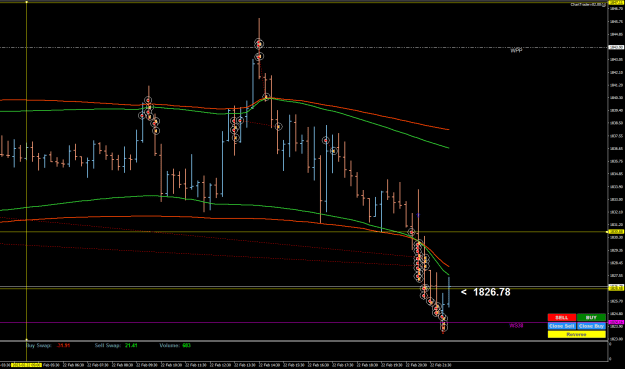
Task: Click the yellow highlighted date on time axis
Action: click(x=27, y=365)
